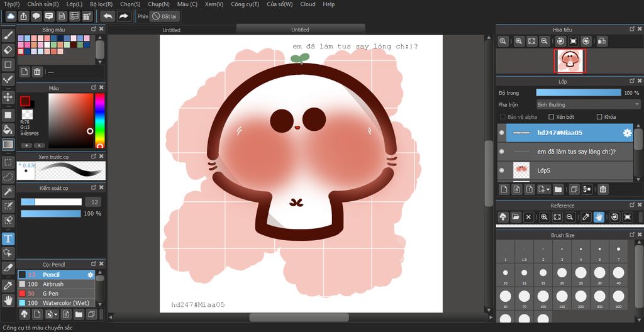This screenshot has width=644, height=332.
Task: Select the Hand tool in left toolbar
Action: pyautogui.click(x=8, y=300)
